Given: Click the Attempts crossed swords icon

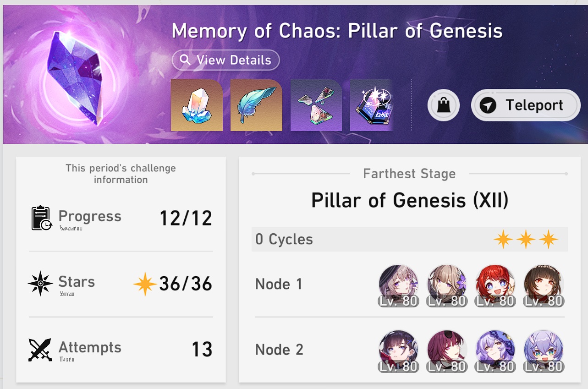Looking at the screenshot, I should [x=40, y=350].
